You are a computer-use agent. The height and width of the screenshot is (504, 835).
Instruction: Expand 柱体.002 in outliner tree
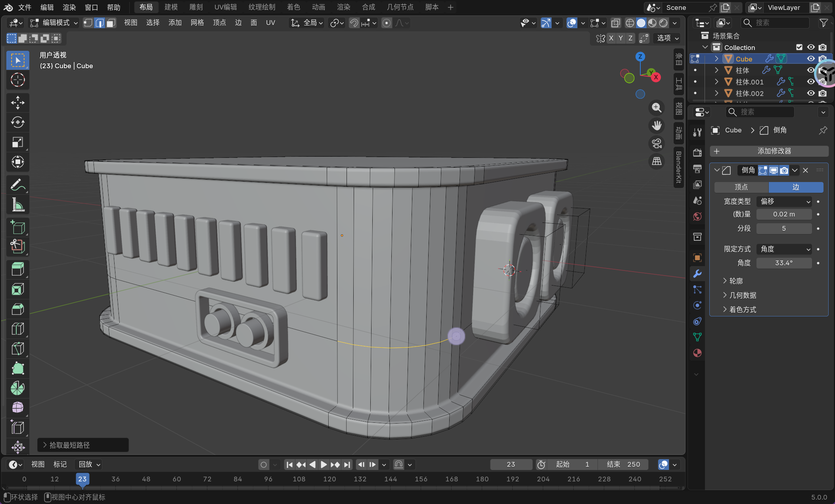click(716, 93)
